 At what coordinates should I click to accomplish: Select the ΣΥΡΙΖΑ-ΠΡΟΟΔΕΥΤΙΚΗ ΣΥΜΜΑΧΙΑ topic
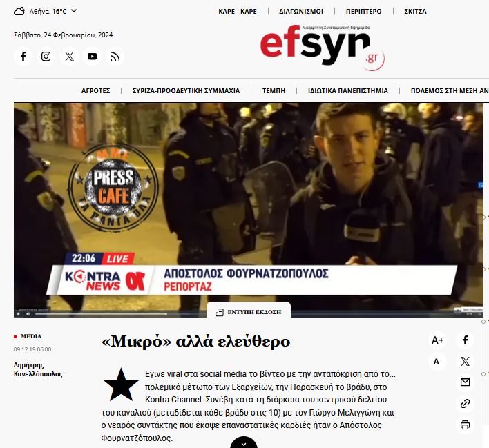[186, 90]
